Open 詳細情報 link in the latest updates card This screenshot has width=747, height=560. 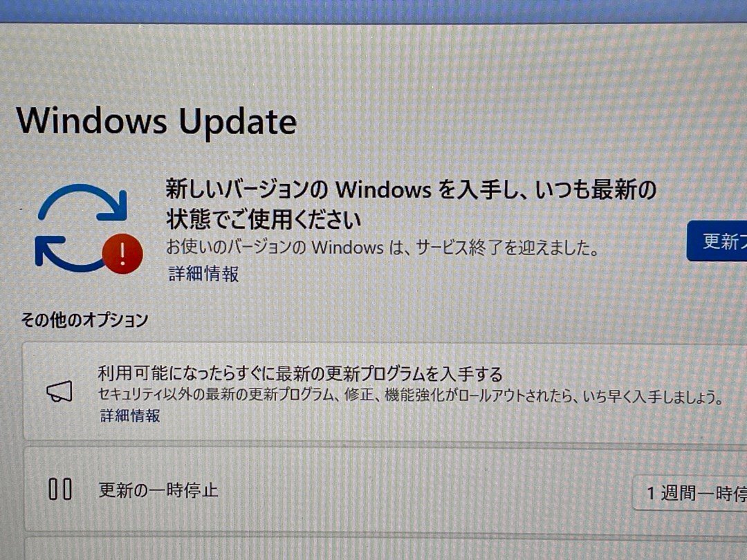point(130,416)
